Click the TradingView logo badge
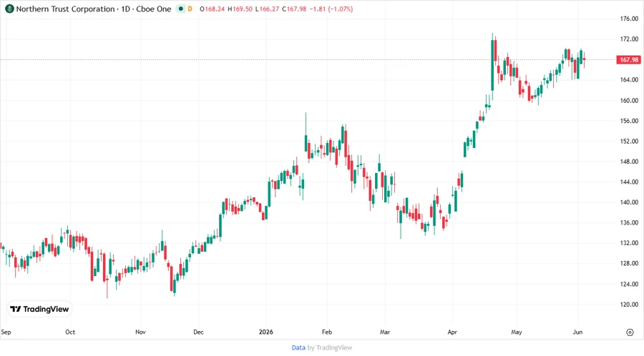644x356 pixels. pos(40,310)
